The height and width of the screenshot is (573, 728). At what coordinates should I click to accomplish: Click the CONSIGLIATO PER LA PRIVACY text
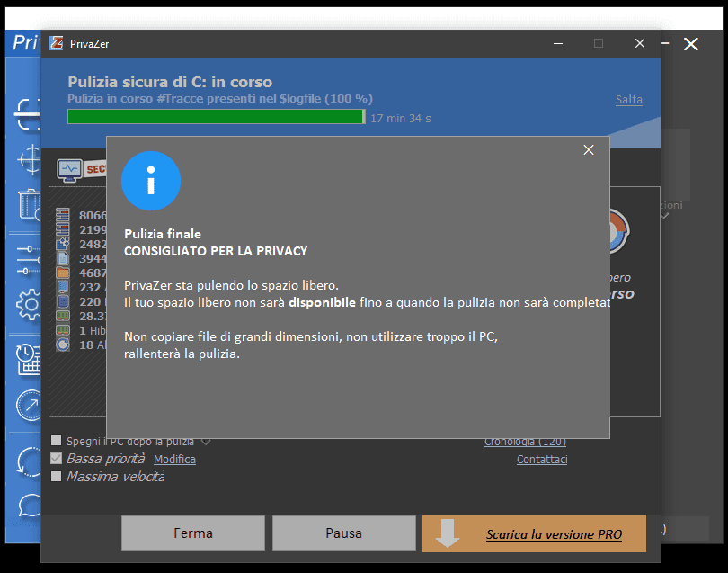[x=216, y=251]
